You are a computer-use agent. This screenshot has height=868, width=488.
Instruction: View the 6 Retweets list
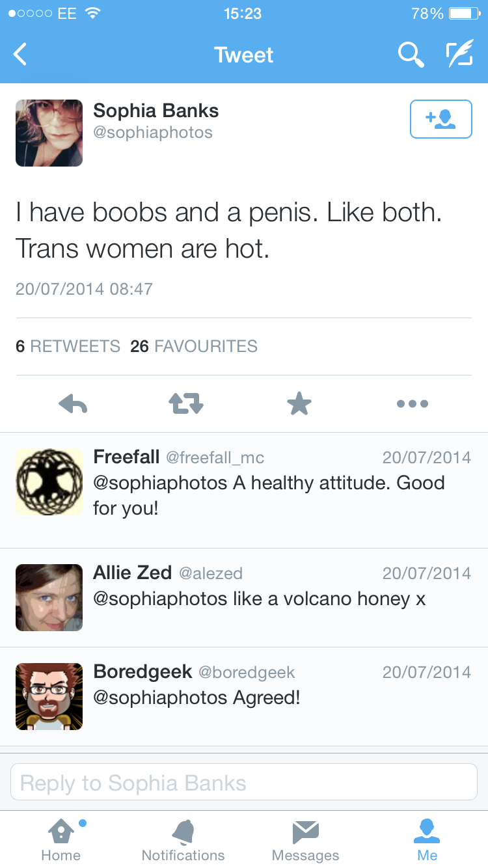pos(68,346)
